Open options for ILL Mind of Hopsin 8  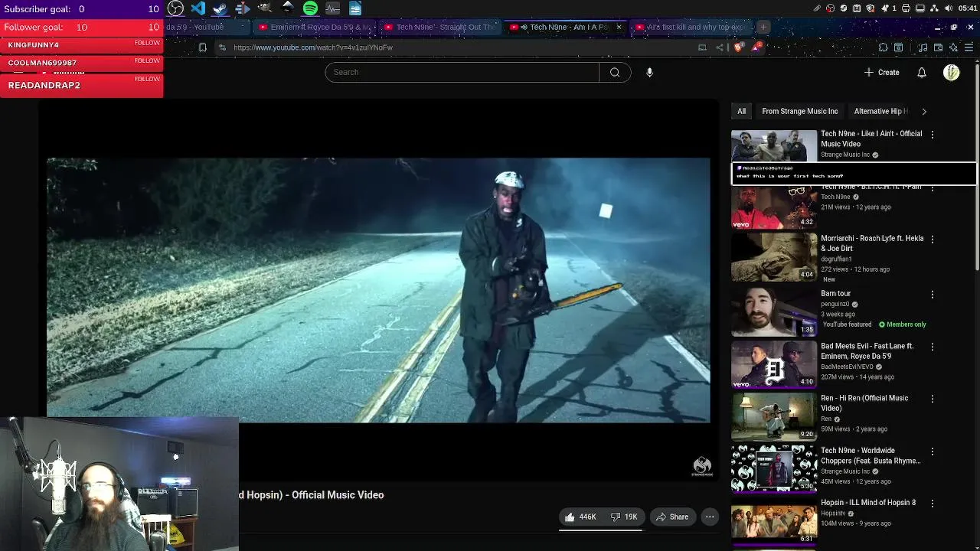932,504
